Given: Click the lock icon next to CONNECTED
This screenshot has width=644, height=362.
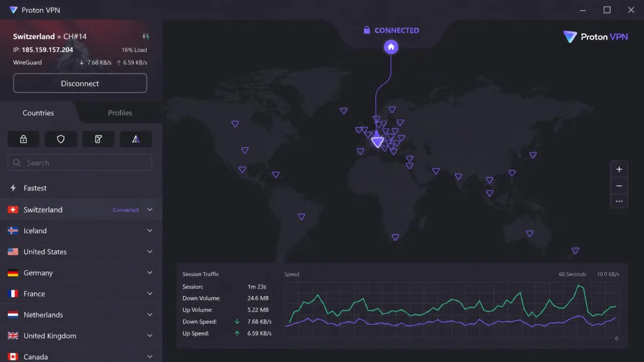Looking at the screenshot, I should (367, 31).
